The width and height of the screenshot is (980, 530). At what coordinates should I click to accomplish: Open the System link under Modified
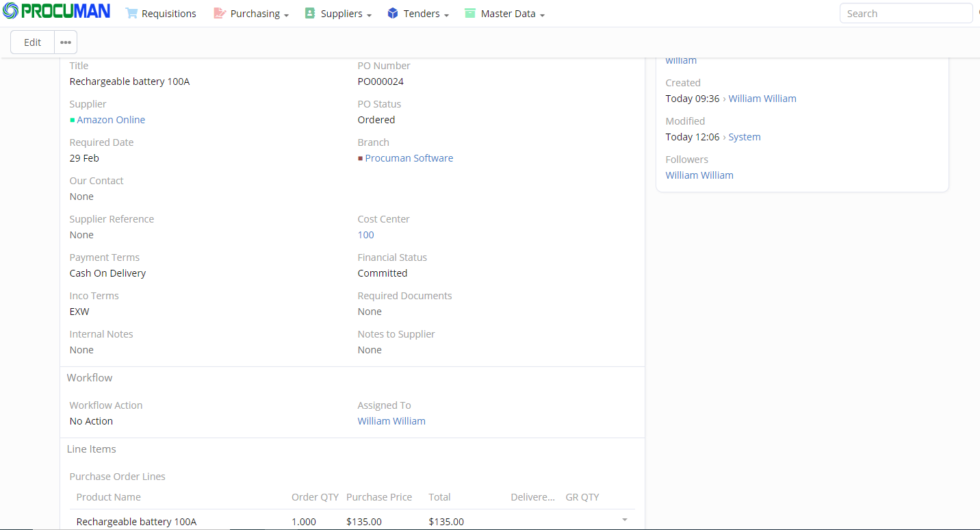tap(745, 137)
